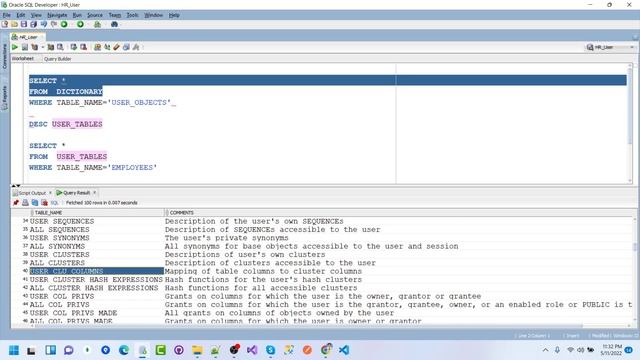Open the Source menu
Image resolution: width=640 pixels, height=360 pixels.
95,15
